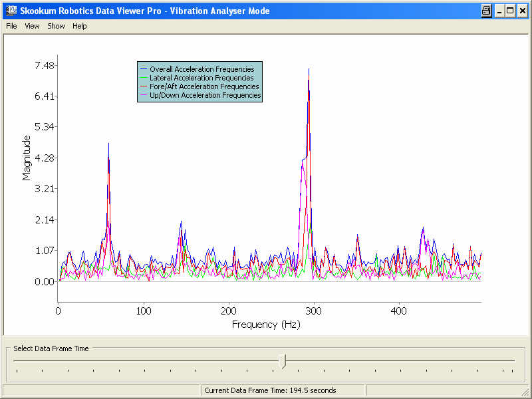Click the 'Magnitude' axis label
The image size is (532, 399).
(x=26, y=158)
